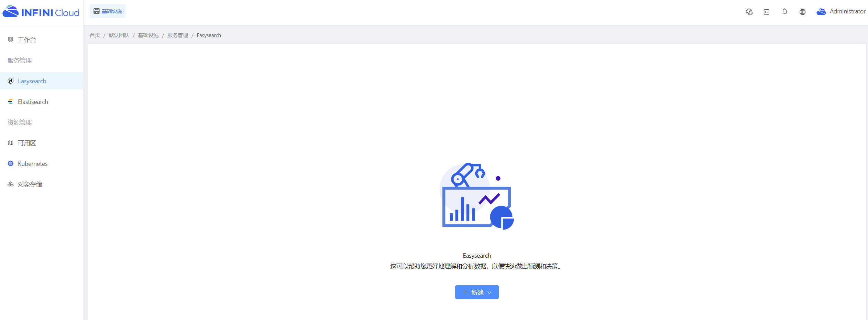
Task: Expand the 新建 dropdown chevron
Action: (489, 292)
